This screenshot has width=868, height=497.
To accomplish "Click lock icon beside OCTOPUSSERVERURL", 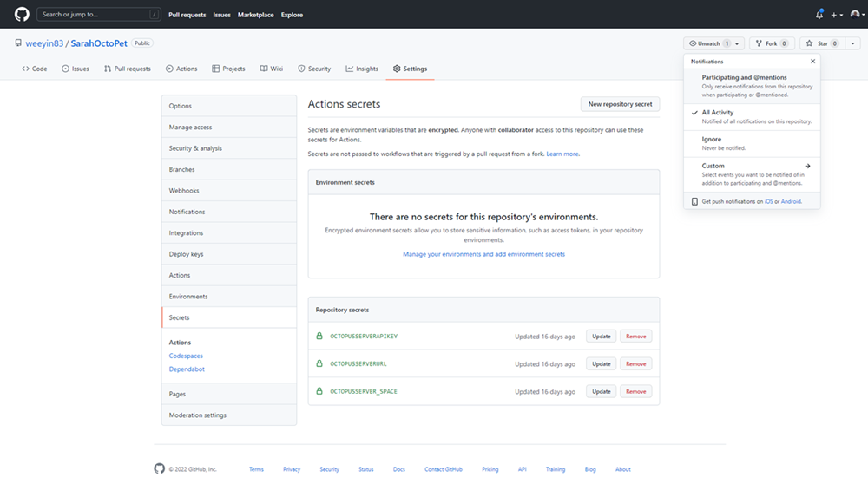I will click(319, 363).
